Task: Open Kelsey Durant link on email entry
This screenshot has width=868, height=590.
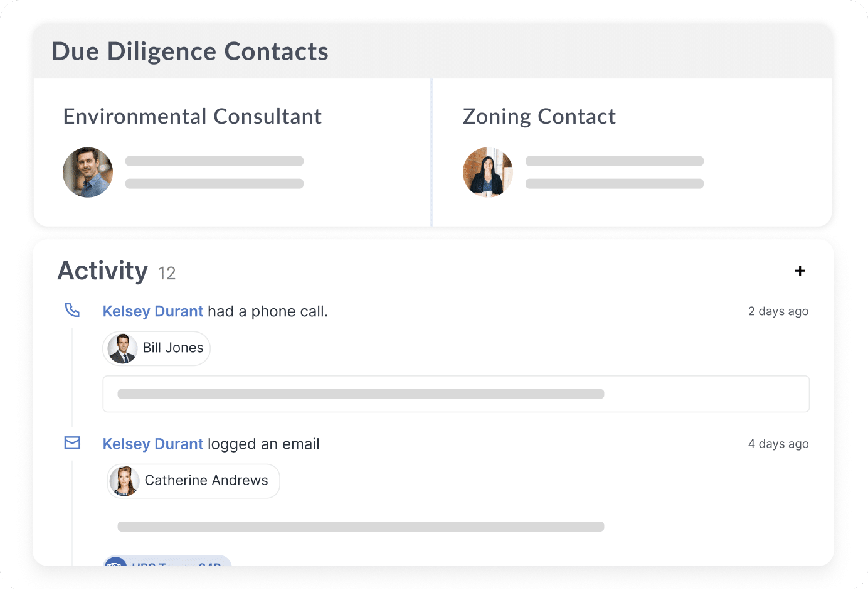Action: coord(153,444)
